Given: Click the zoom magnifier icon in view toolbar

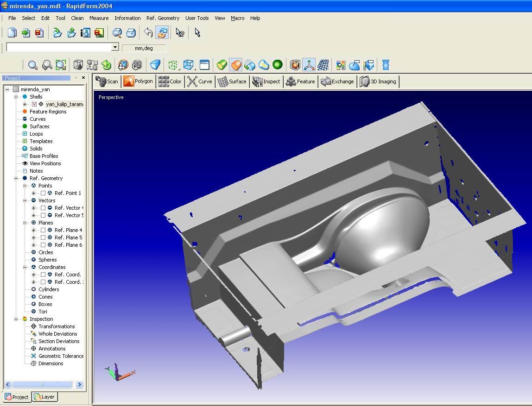Looking at the screenshot, I should [32, 65].
